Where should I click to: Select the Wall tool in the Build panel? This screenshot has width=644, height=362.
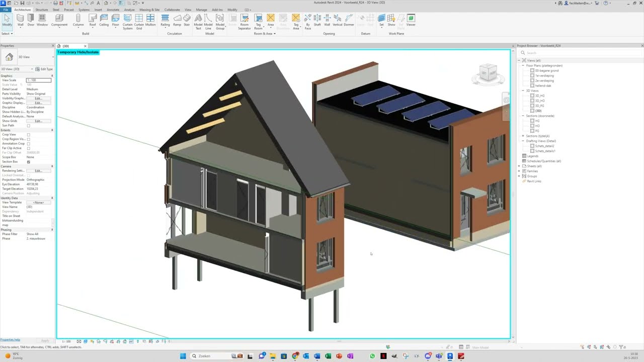pos(20,20)
